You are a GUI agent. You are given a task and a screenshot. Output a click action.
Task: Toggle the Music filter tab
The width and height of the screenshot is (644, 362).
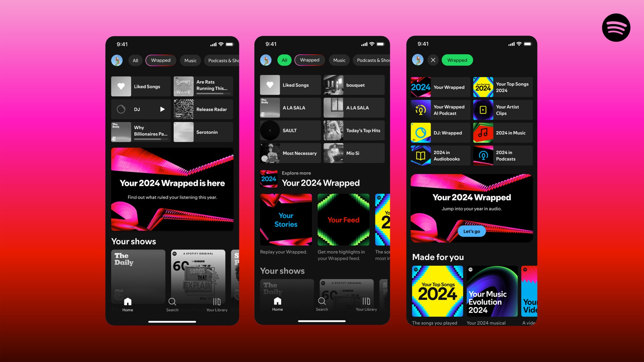(x=190, y=60)
